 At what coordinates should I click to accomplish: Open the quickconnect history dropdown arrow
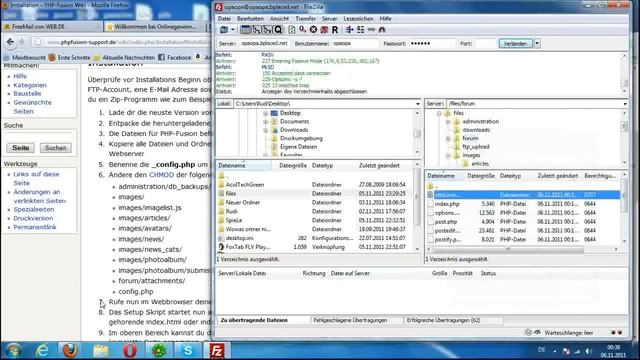click(537, 43)
